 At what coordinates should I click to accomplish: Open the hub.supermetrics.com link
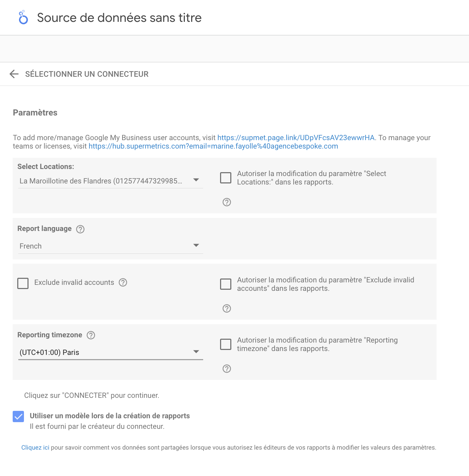tap(213, 146)
